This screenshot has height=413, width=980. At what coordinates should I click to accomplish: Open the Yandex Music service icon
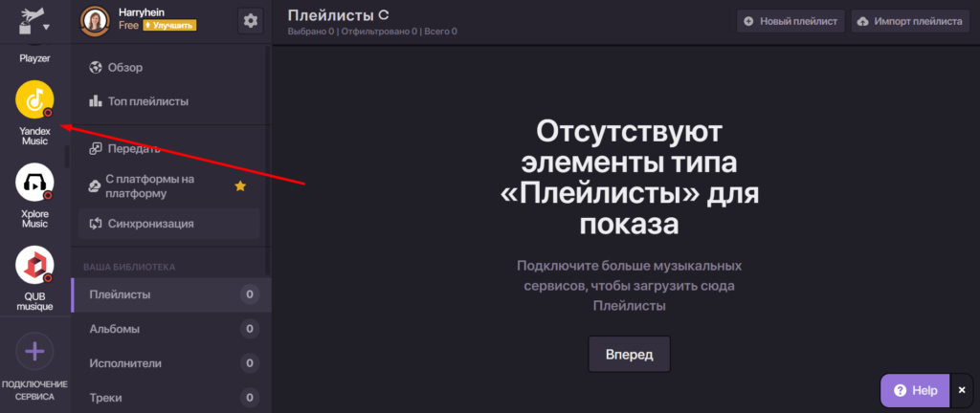(34, 99)
